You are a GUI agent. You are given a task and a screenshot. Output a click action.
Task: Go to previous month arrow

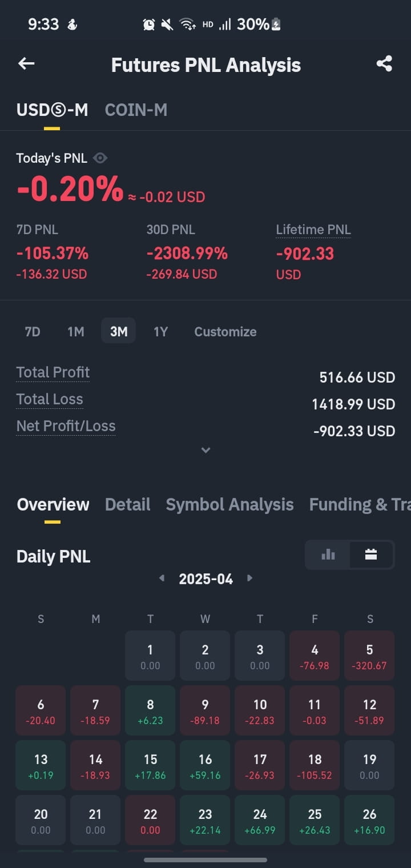click(162, 578)
